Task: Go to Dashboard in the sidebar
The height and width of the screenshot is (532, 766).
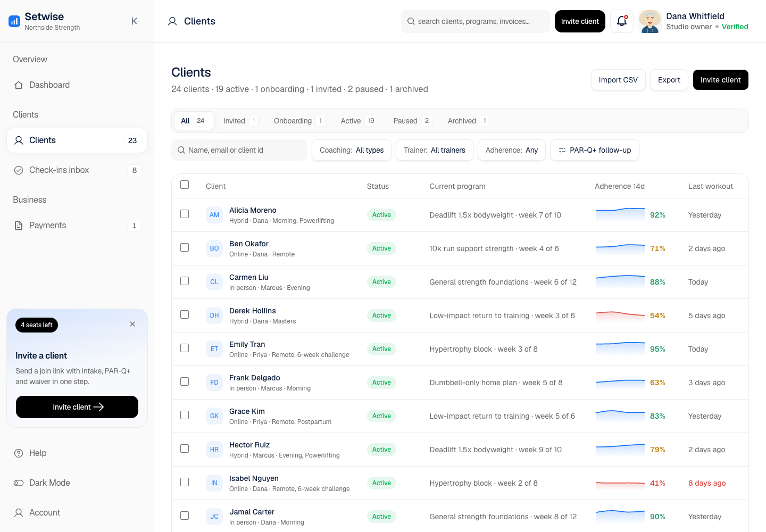Action: coord(77,85)
